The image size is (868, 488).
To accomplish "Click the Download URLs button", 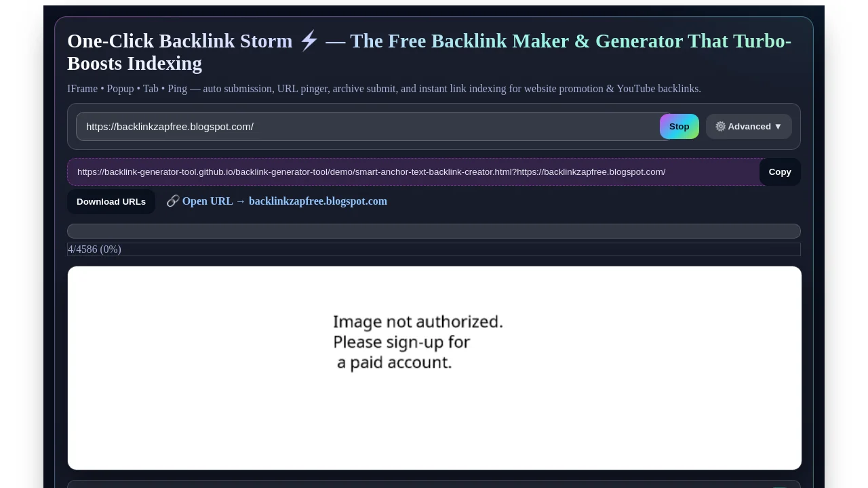I will pyautogui.click(x=111, y=202).
